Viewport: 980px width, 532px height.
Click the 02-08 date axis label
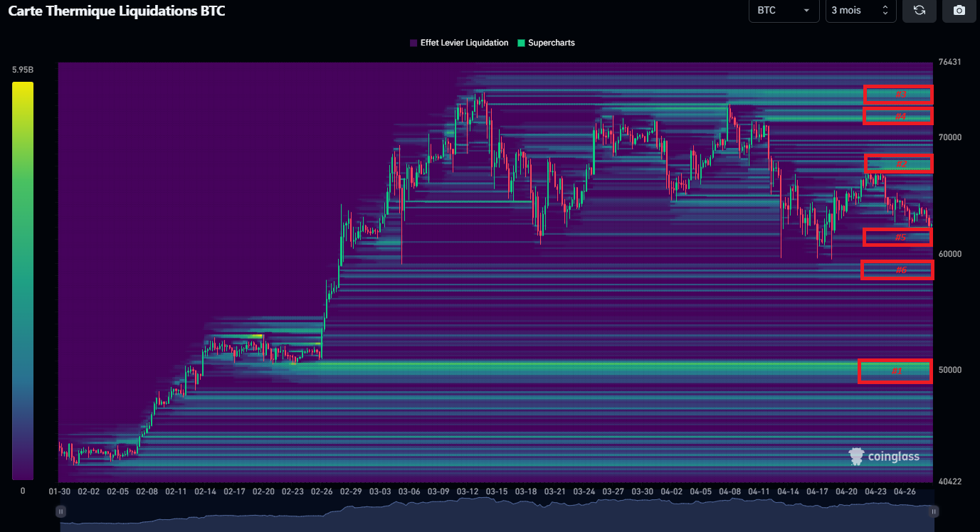pyautogui.click(x=147, y=491)
